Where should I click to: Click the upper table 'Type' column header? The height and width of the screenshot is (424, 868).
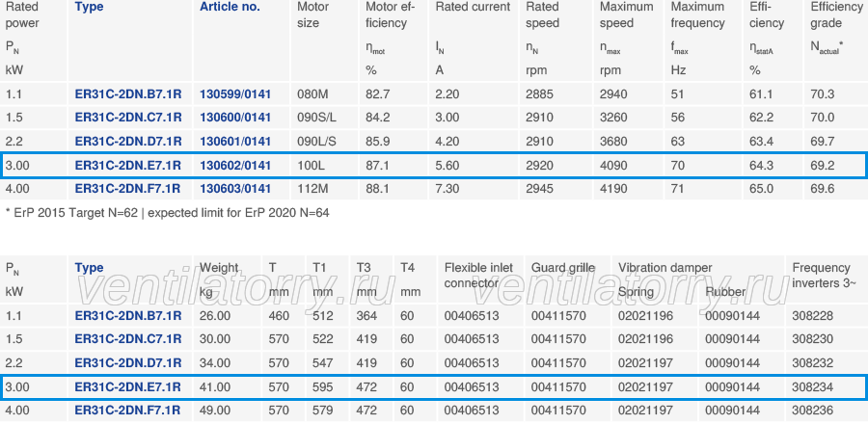pyautogui.click(x=89, y=8)
